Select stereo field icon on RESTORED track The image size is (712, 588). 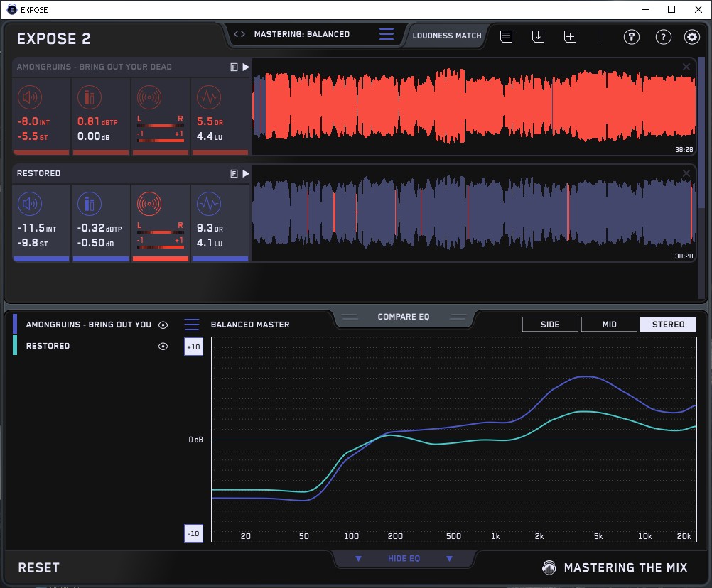tap(149, 205)
